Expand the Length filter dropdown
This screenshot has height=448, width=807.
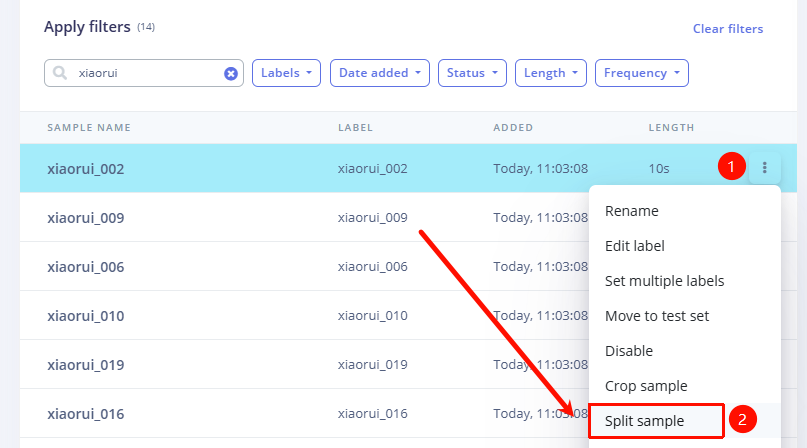click(x=550, y=73)
